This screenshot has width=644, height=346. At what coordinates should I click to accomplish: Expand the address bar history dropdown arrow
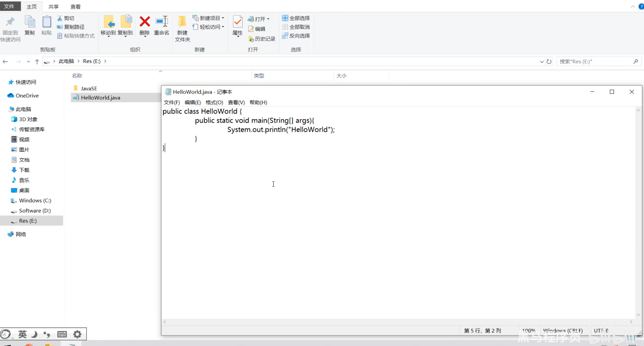coord(542,62)
